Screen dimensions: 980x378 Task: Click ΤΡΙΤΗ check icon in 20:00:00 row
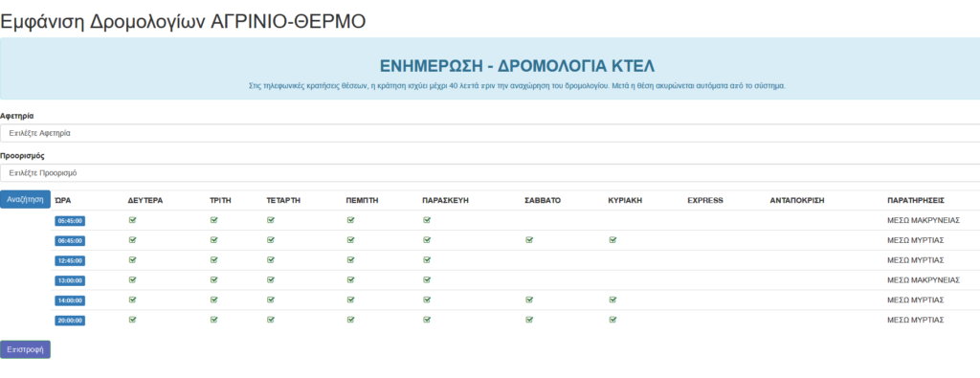tap(213, 320)
